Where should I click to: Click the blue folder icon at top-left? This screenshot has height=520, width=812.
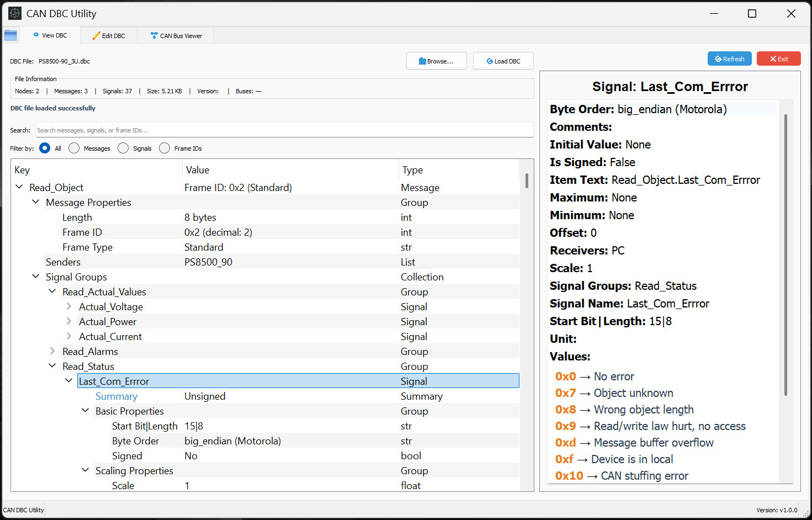click(10, 36)
